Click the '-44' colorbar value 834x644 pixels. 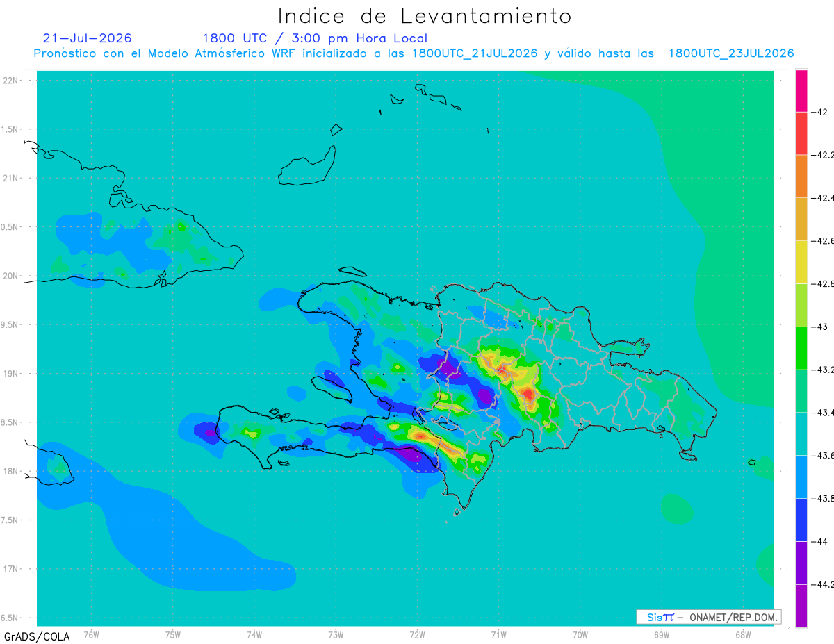click(x=819, y=541)
